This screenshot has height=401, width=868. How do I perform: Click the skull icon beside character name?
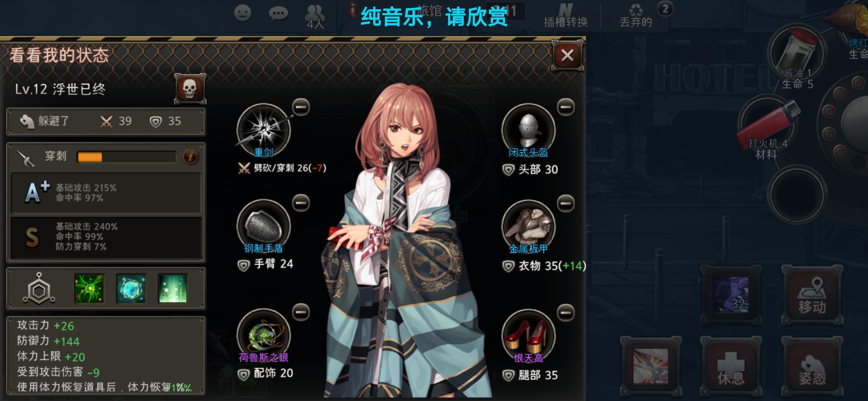[190, 89]
